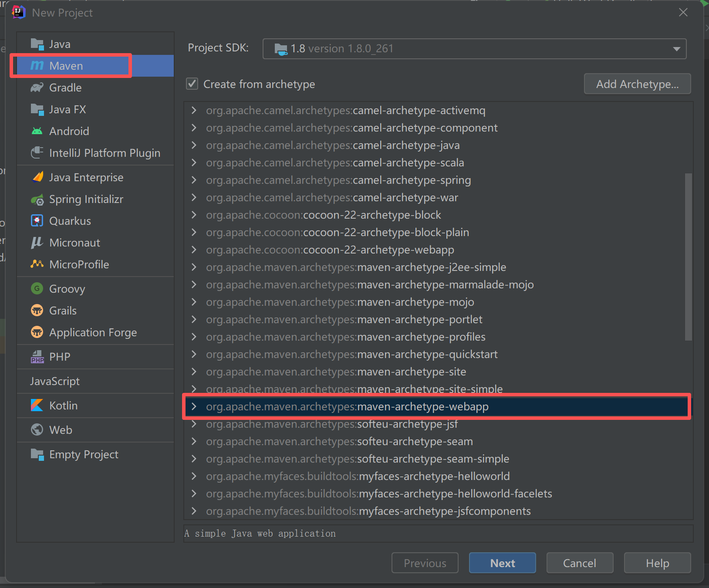709x588 pixels.
Task: Click the Kotlin K icon
Action: [x=37, y=406]
